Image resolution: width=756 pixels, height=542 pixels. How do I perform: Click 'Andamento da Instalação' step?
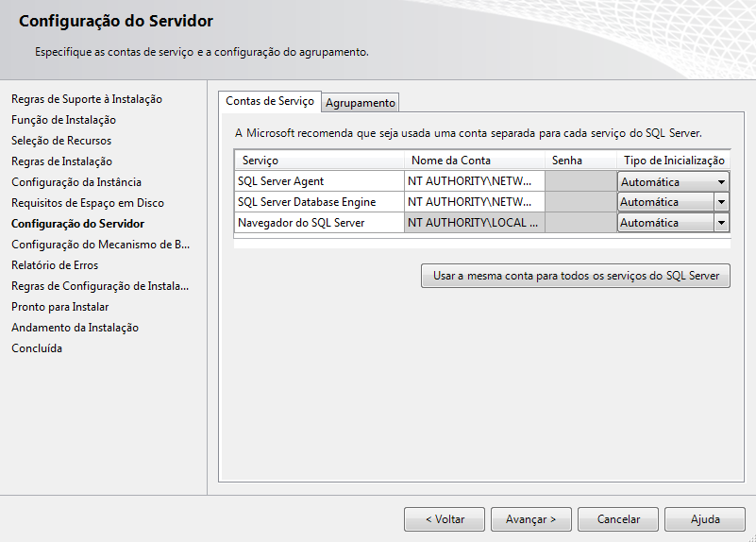coord(75,328)
